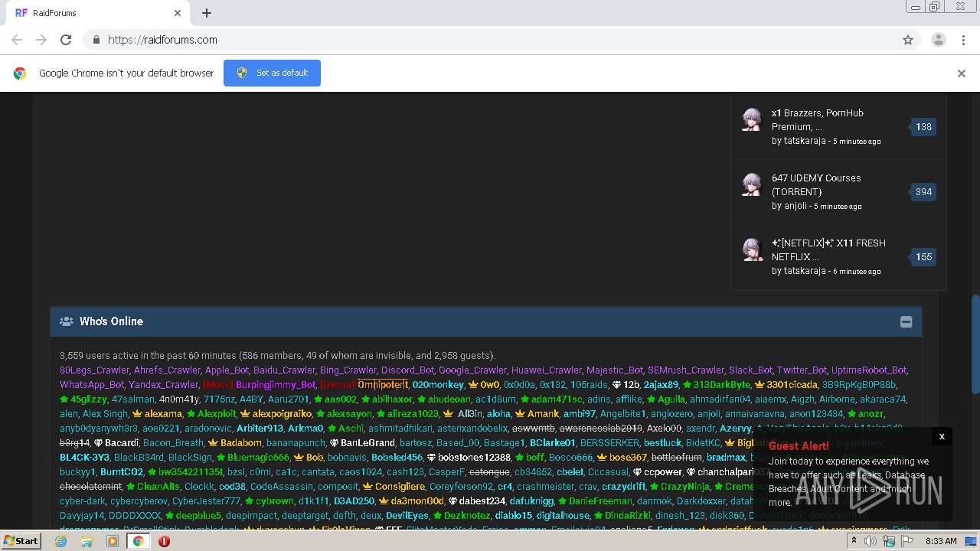Open user Twitter_Bot link

click(802, 370)
